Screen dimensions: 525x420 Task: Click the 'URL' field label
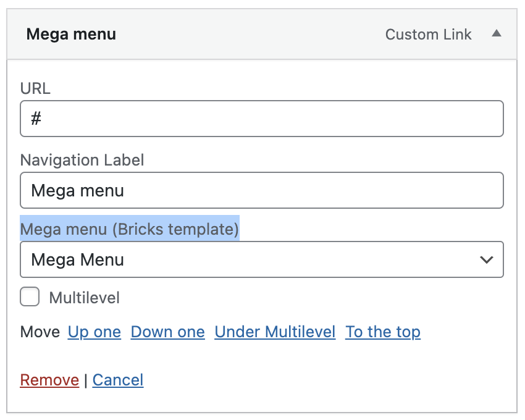(35, 89)
